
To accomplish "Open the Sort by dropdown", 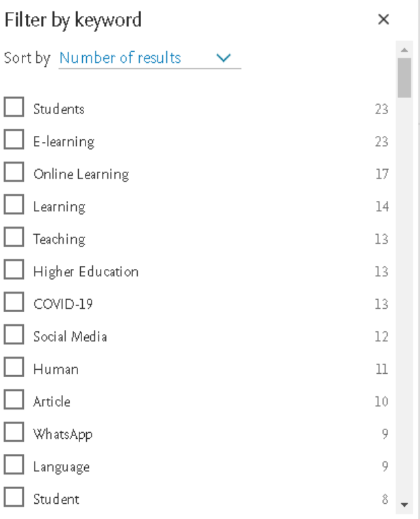I will (x=149, y=58).
